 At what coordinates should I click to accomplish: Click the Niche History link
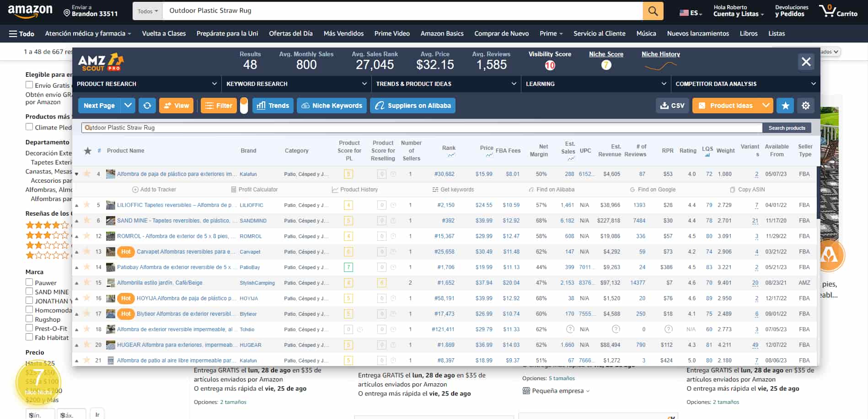point(660,54)
